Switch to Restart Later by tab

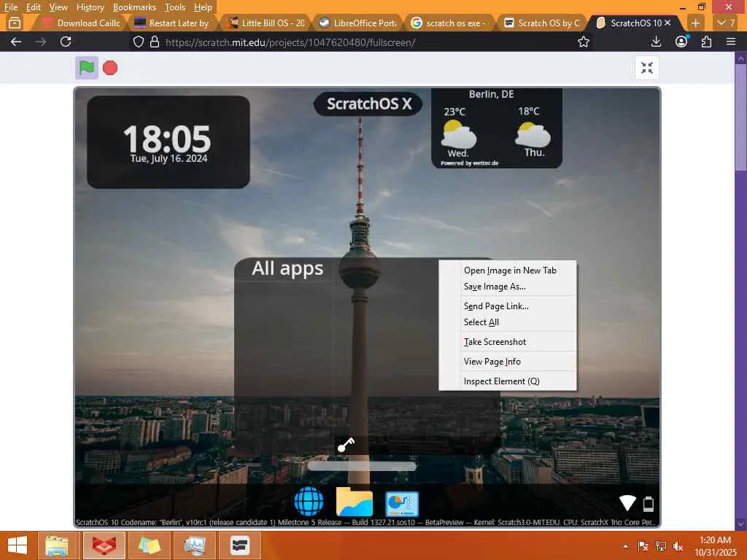[172, 23]
